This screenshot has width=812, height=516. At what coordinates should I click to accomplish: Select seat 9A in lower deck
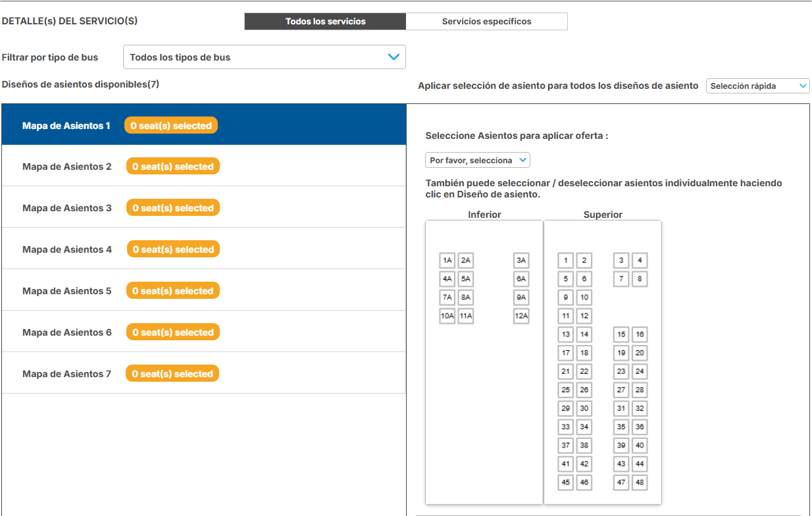(521, 297)
